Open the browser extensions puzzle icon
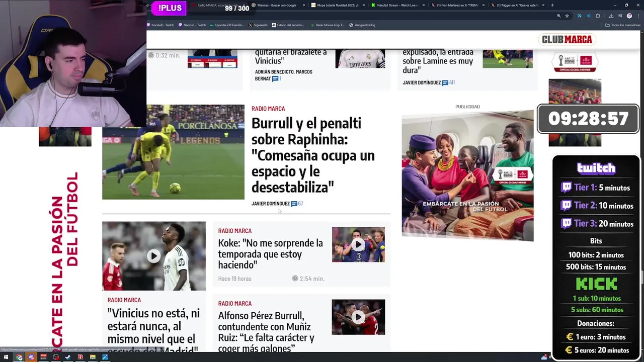 (x=598, y=16)
